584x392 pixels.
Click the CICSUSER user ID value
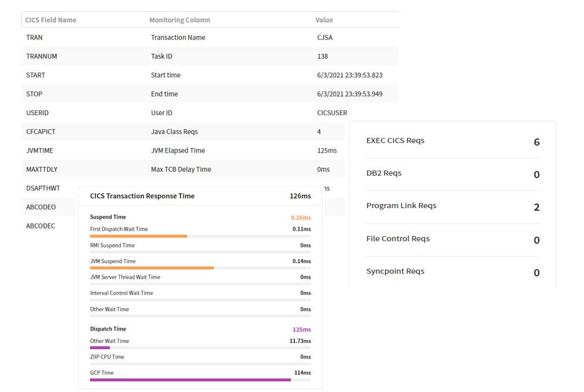(332, 113)
